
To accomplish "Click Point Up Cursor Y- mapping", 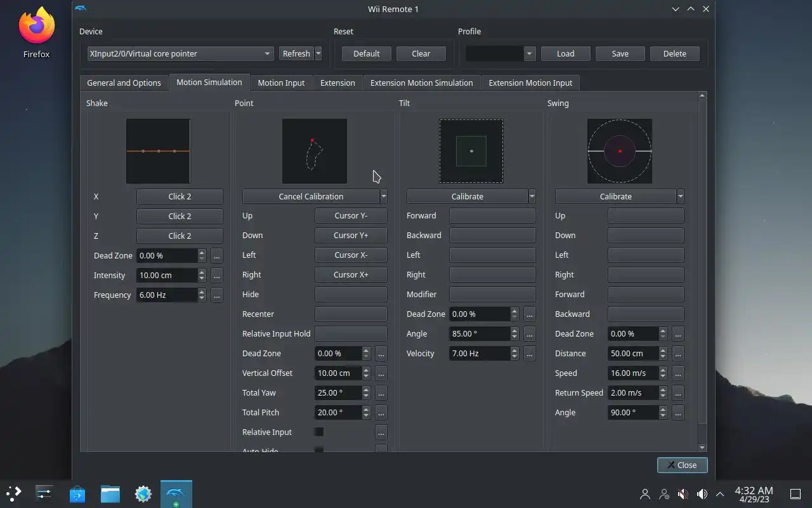I will (351, 215).
